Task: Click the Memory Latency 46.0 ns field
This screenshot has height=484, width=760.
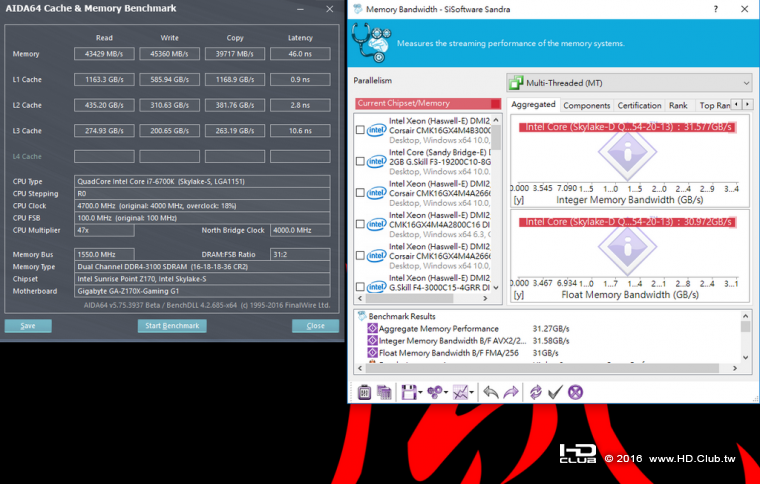Action: [x=300, y=54]
